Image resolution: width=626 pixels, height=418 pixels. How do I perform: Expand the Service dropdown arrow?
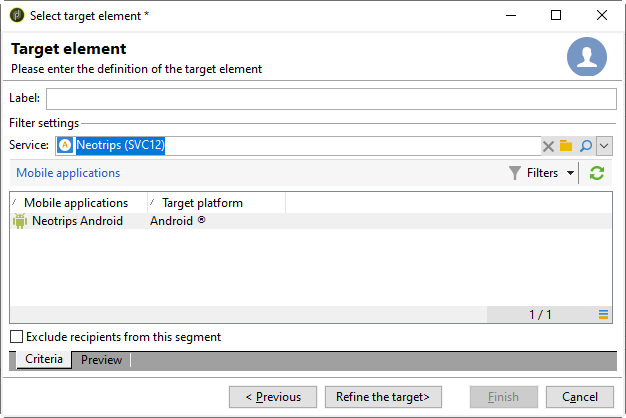(x=604, y=146)
